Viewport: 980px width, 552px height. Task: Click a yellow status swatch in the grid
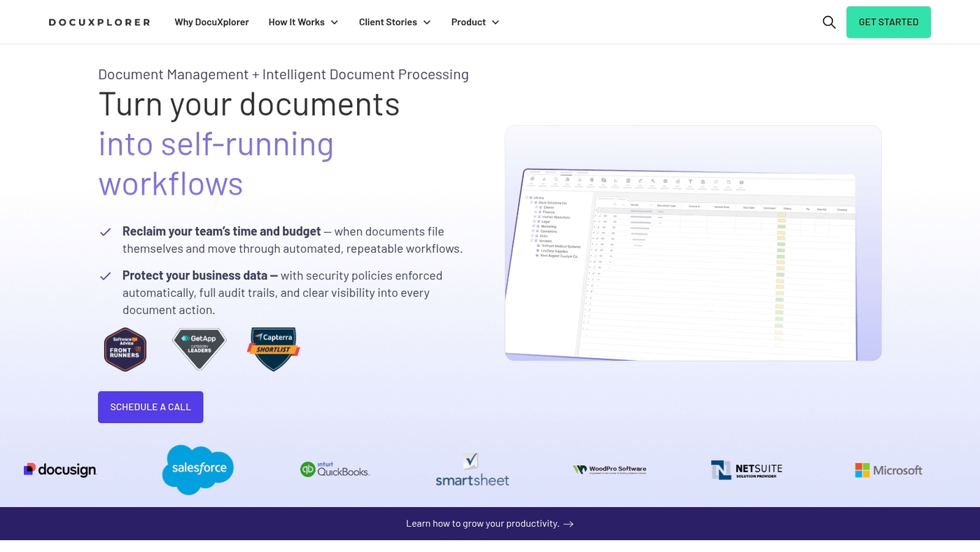780,215
